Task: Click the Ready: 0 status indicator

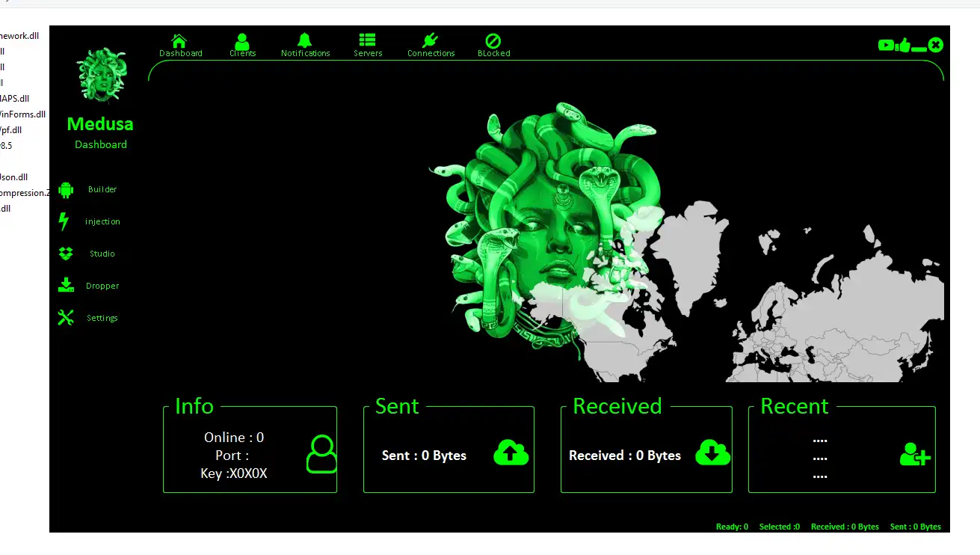Action: [x=732, y=526]
